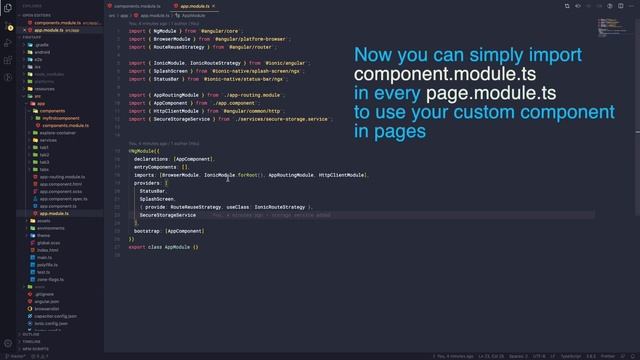
Task: Open More Actions ellipsis in editor toolbar
Action: 631,6
